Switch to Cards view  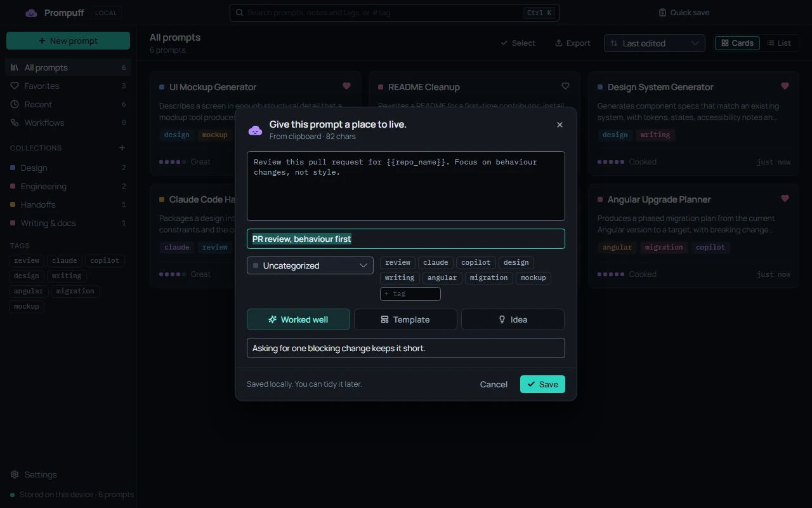tap(738, 43)
